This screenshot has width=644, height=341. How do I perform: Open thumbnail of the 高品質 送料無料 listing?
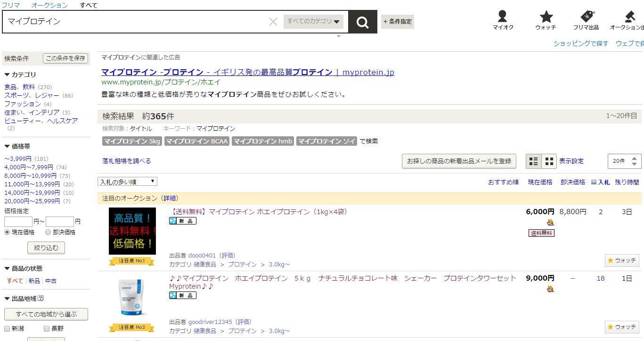(132, 231)
